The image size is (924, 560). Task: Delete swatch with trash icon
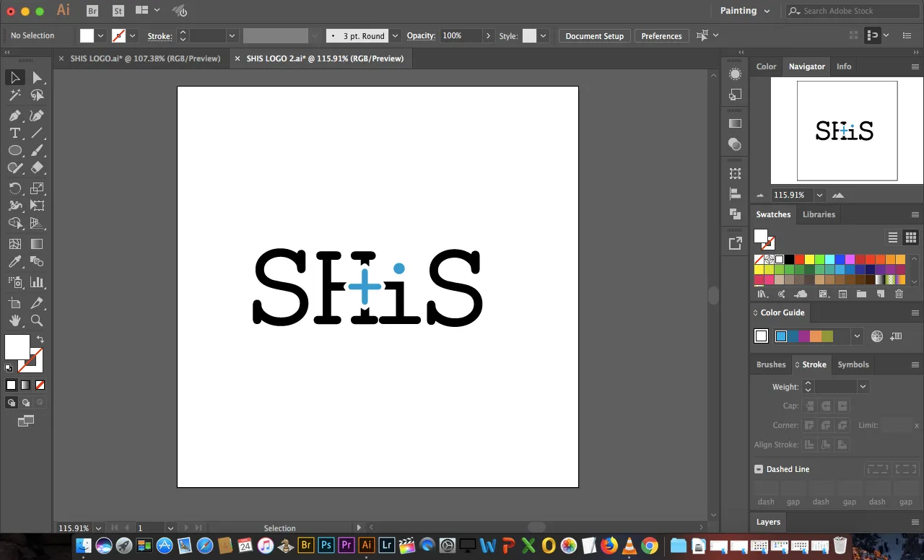click(899, 294)
